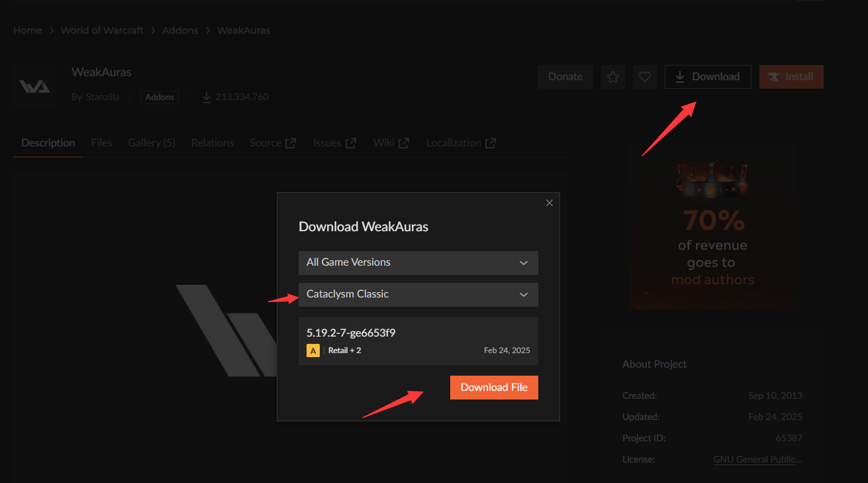Click the star favorite icon
The width and height of the screenshot is (868, 483).
613,77
